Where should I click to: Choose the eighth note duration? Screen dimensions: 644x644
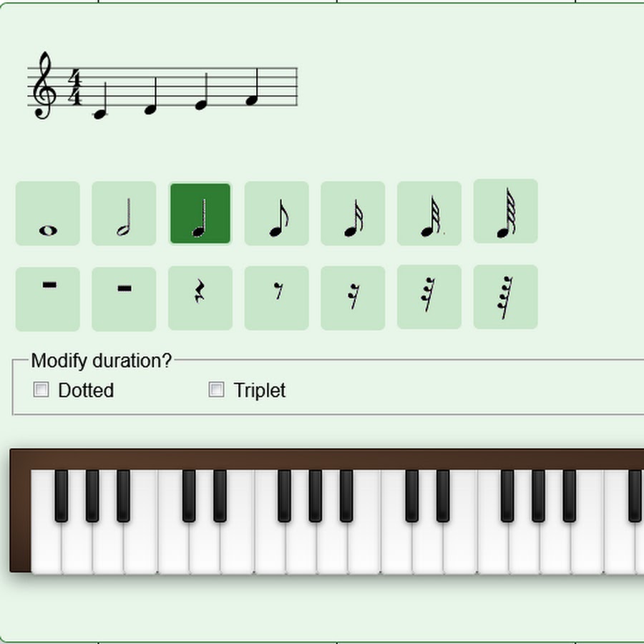coord(276,213)
